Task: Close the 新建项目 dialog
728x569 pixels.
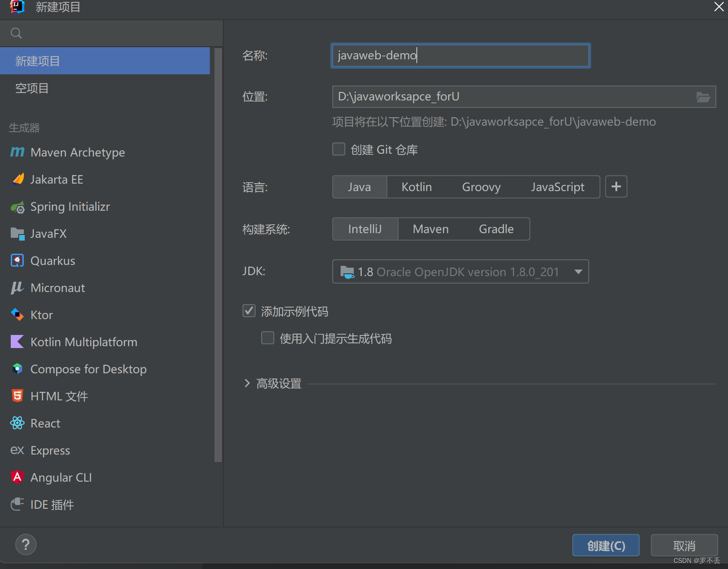Action: point(719,7)
